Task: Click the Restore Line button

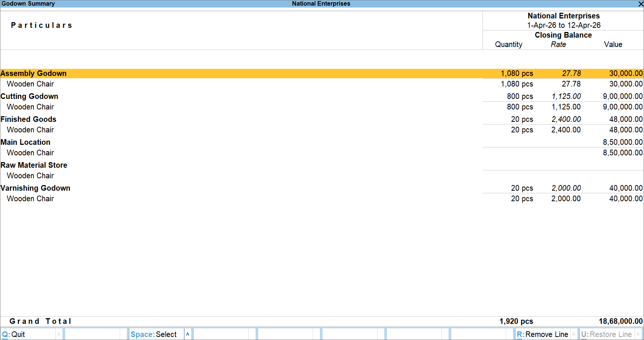Action: (607, 334)
